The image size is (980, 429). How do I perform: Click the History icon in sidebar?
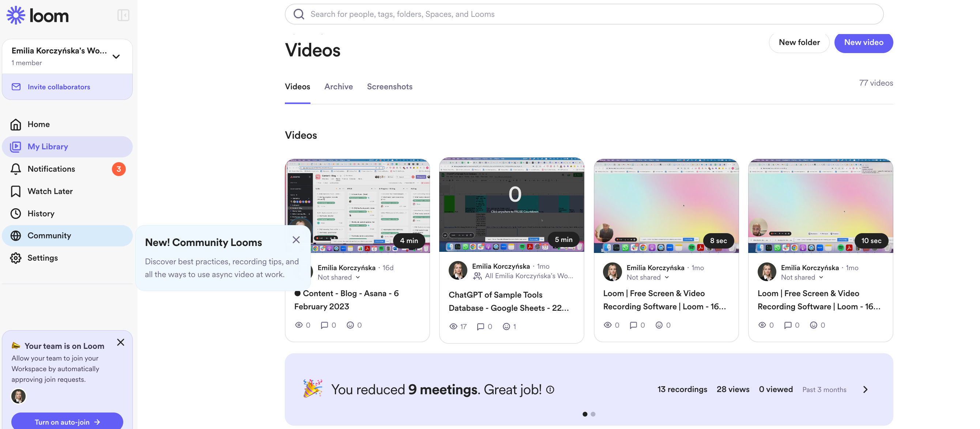17,214
